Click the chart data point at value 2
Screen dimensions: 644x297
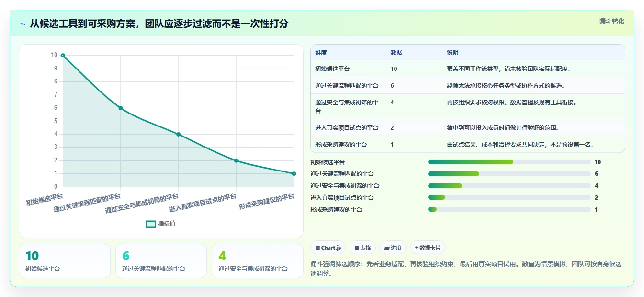236,160
